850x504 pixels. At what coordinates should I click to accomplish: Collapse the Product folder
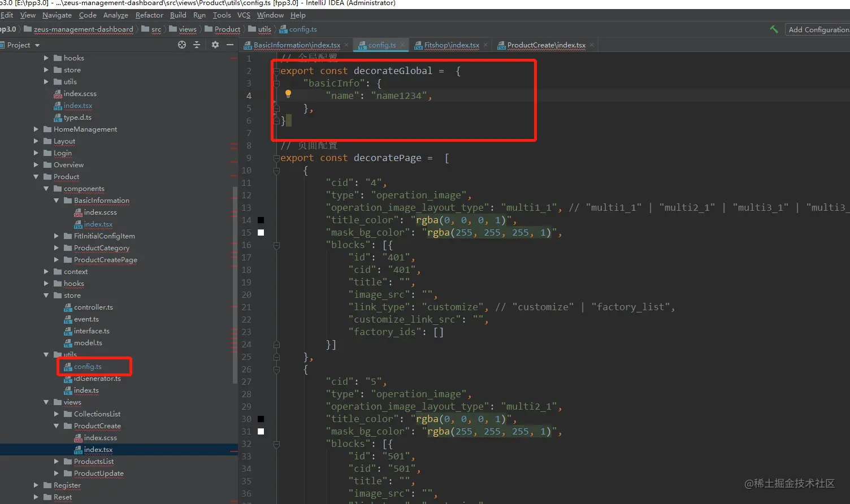(x=36, y=177)
